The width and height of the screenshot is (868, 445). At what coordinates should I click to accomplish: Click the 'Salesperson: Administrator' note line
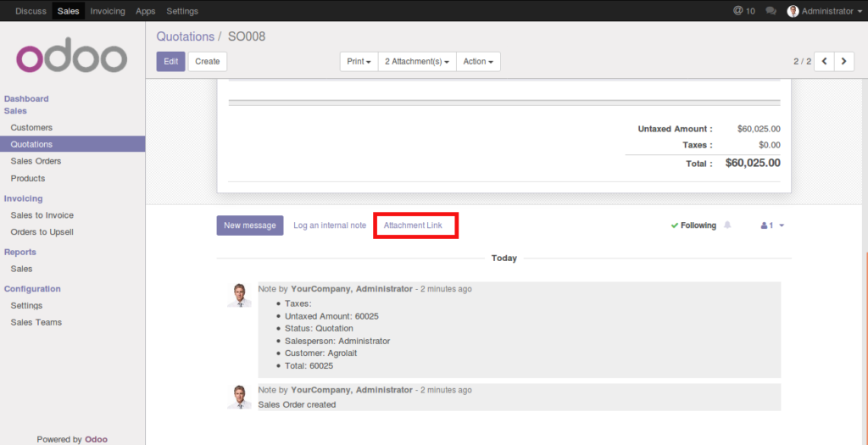[x=337, y=341]
